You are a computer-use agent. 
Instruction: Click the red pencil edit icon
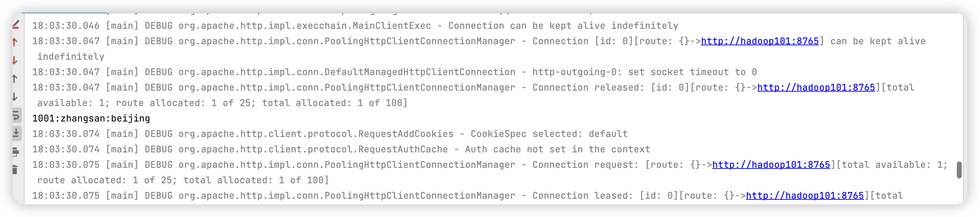pos(15,25)
